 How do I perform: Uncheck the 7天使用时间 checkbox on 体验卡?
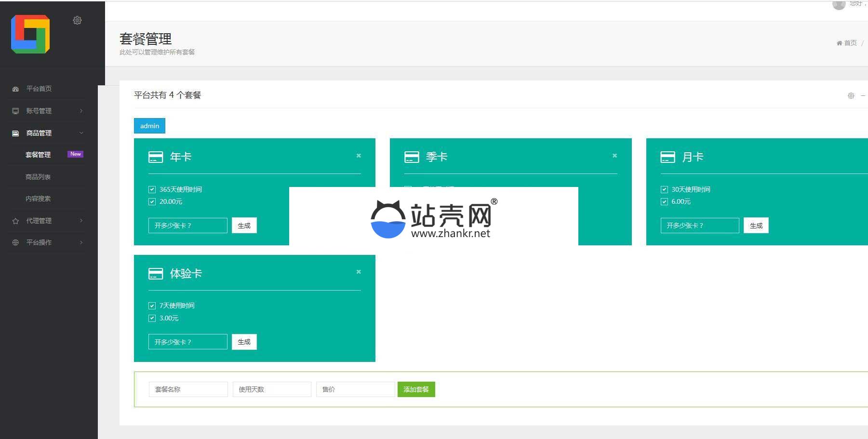152,305
